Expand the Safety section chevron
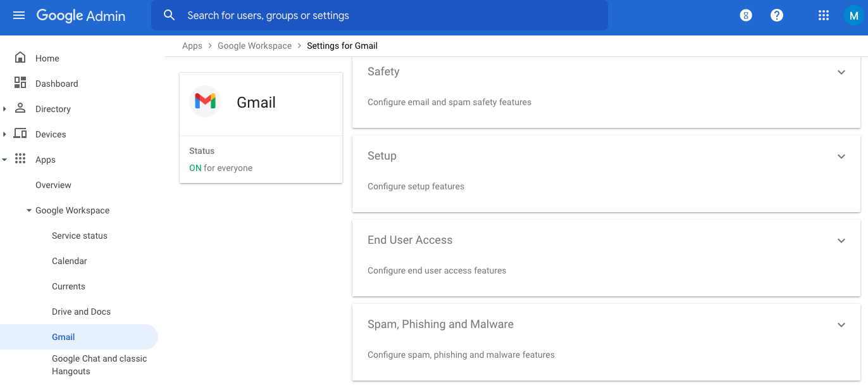Viewport: 868px width, 385px height. click(x=841, y=72)
